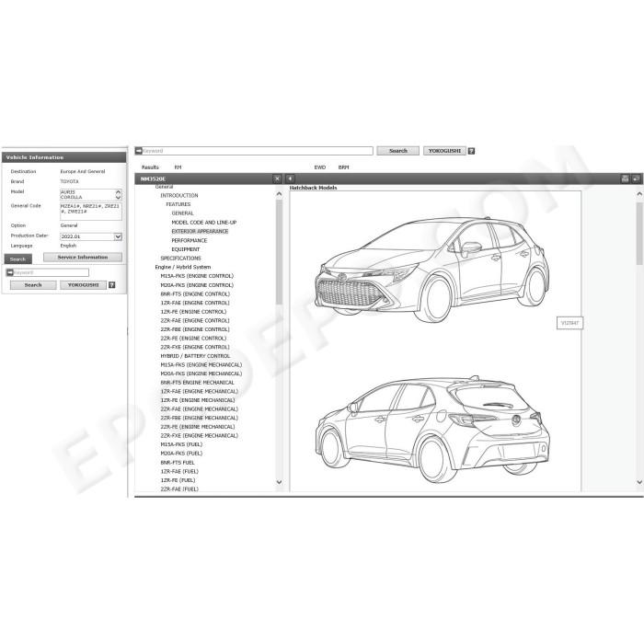This screenshot has height=644, width=644.
Task: Focus the top keyword input field
Action: [x=254, y=151]
